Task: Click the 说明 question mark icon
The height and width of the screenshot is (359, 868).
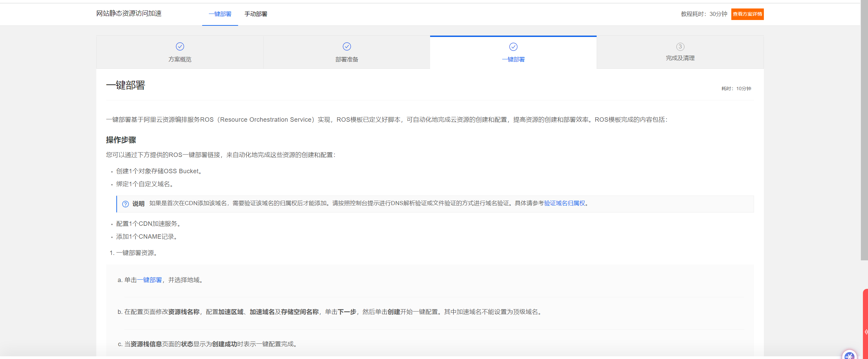Action: [126, 204]
